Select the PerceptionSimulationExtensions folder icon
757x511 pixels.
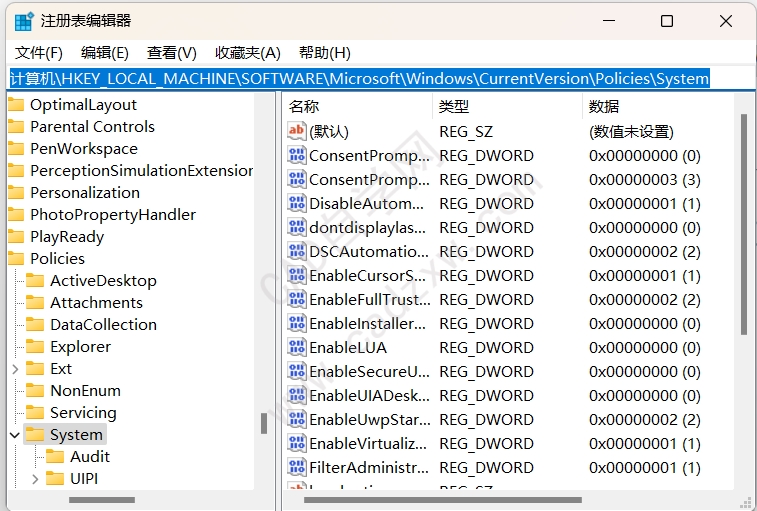(16, 170)
